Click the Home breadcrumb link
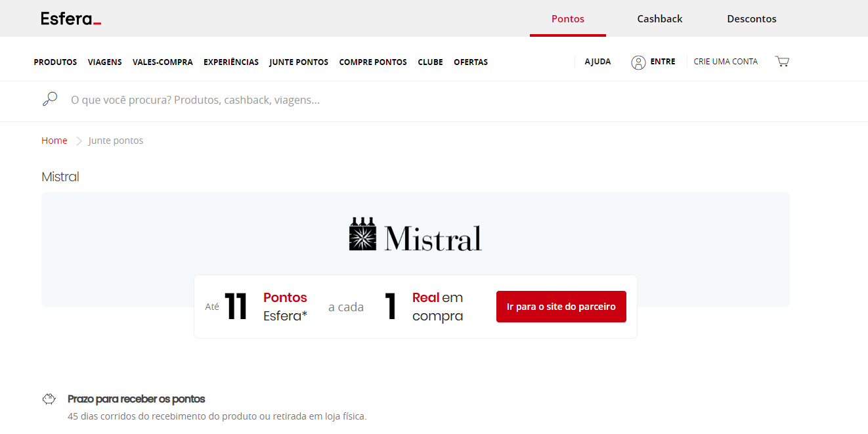868x434 pixels. click(54, 140)
